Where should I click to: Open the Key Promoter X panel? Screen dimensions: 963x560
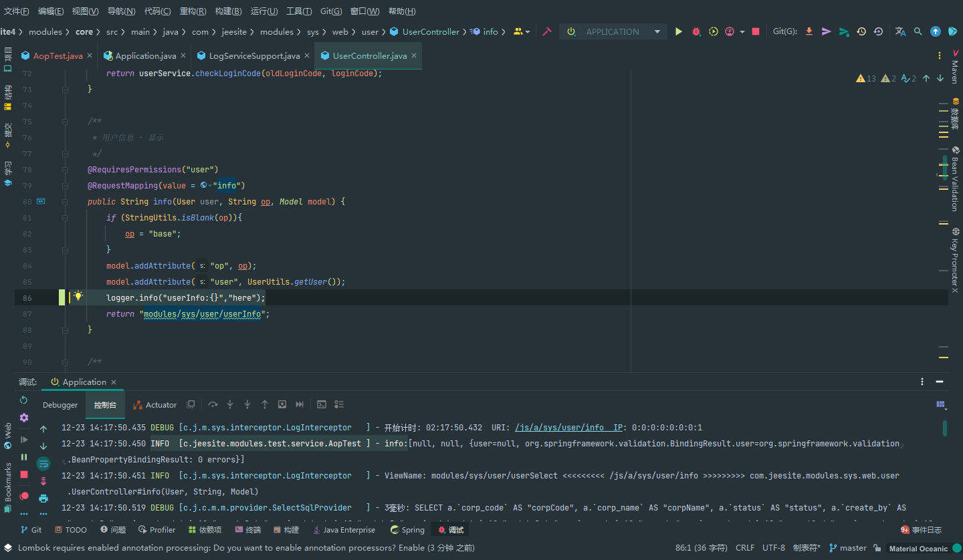(x=954, y=260)
